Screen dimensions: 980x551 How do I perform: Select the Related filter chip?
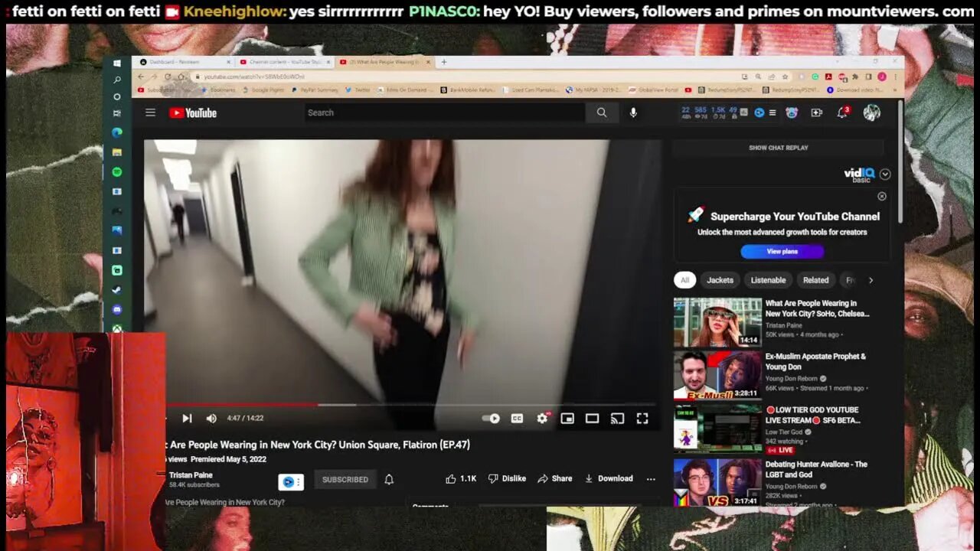coord(815,280)
